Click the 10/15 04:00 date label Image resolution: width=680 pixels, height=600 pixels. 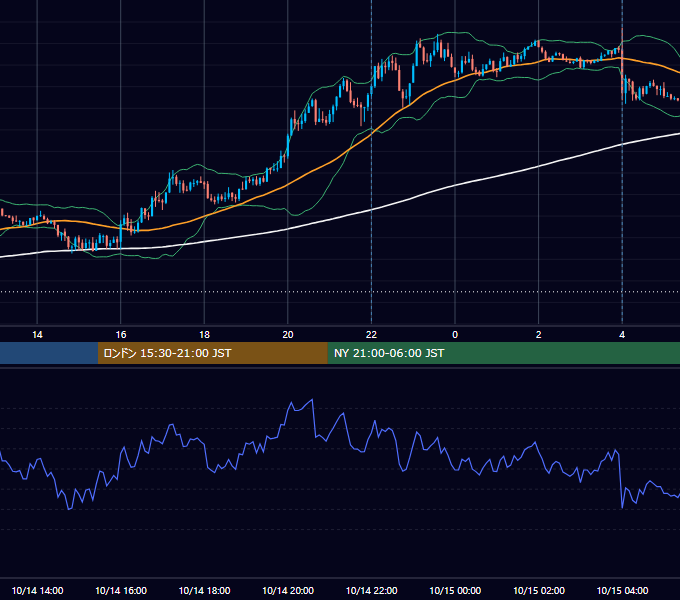(x=622, y=590)
